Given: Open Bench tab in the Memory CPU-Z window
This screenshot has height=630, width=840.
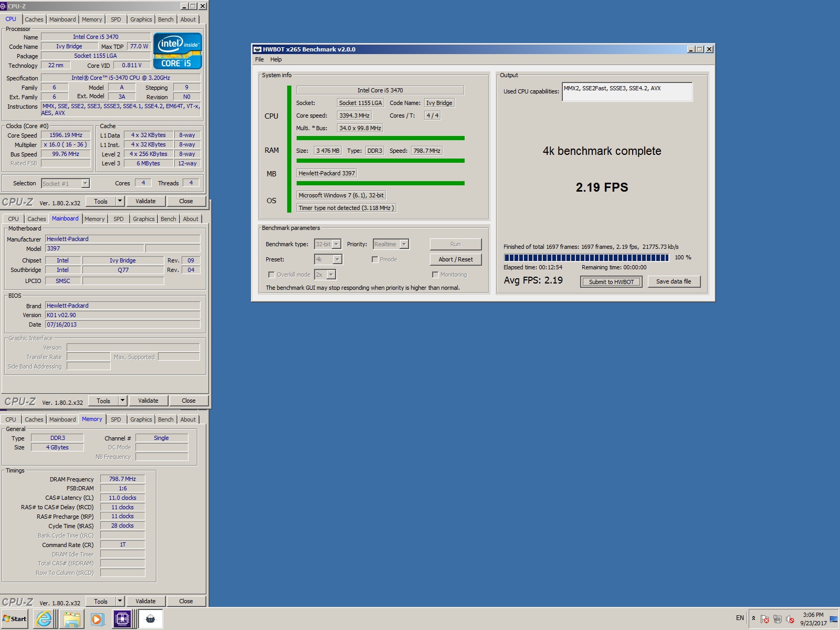Looking at the screenshot, I should (165, 419).
